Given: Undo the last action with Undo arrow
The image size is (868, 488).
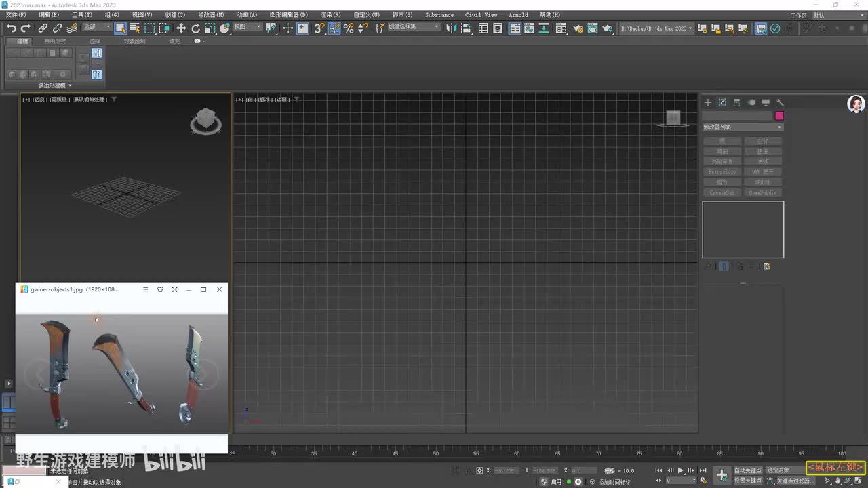Looking at the screenshot, I should [x=12, y=28].
